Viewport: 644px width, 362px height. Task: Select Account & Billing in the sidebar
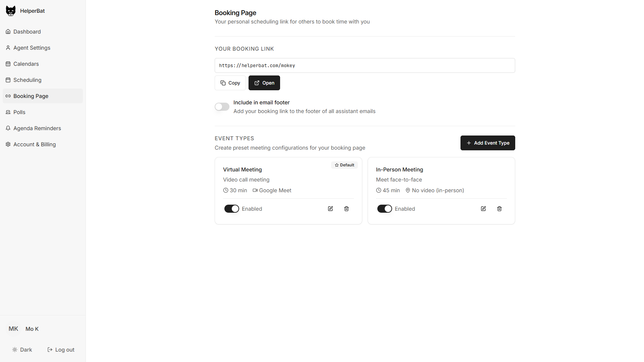[x=35, y=144]
